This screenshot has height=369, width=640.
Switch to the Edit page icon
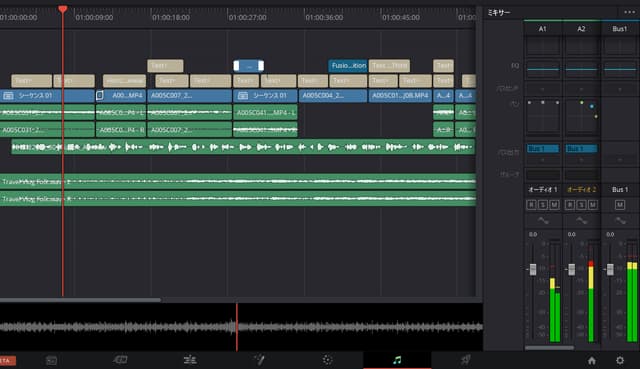(x=190, y=360)
